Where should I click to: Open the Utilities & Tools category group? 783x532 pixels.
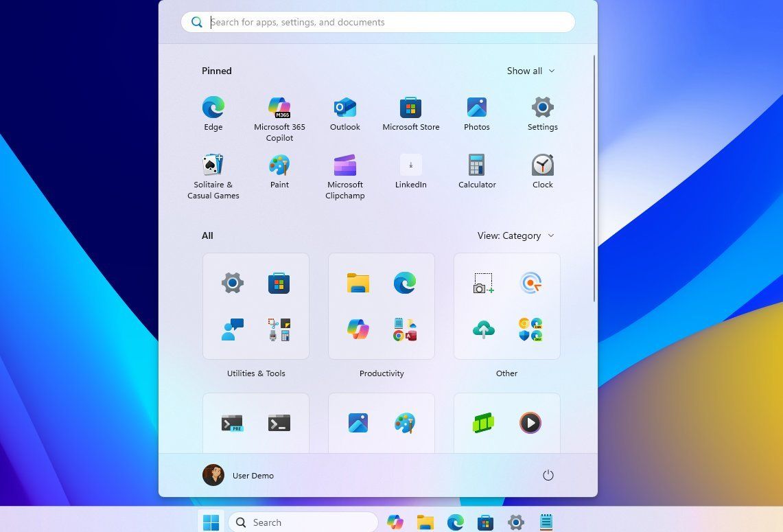point(255,305)
